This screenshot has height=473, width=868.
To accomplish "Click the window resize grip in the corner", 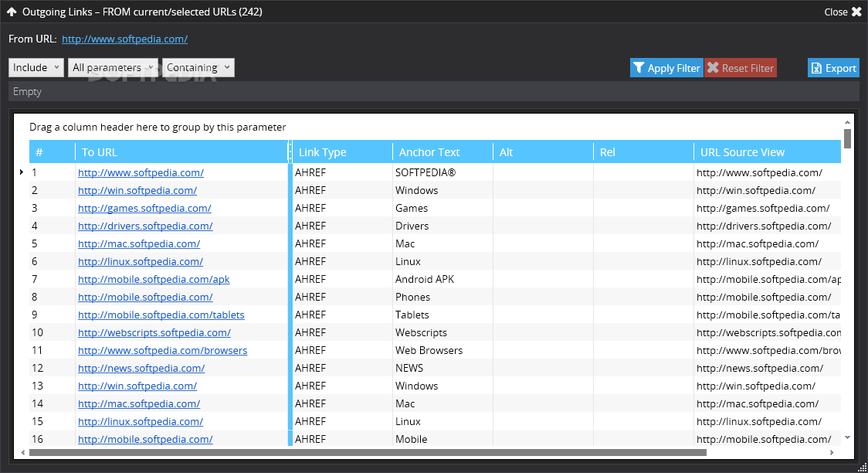I will [x=862, y=468].
